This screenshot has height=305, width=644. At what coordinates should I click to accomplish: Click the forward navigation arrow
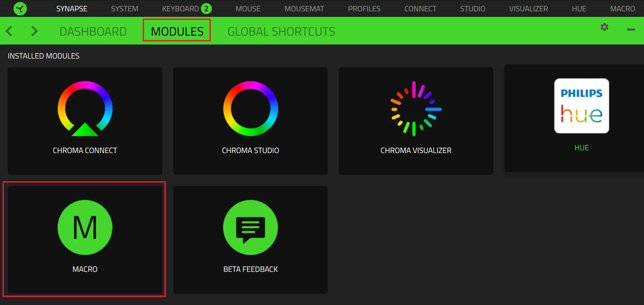(x=34, y=31)
